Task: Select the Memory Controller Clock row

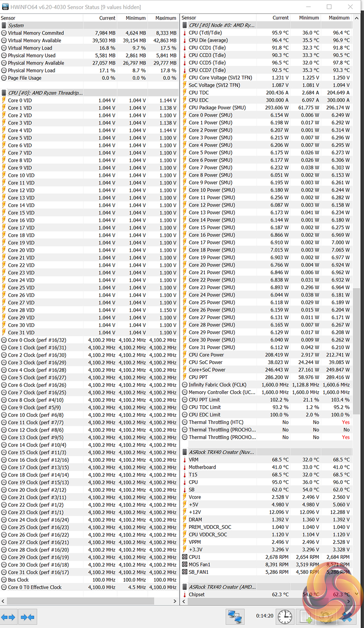Action: pyautogui.click(x=266, y=392)
